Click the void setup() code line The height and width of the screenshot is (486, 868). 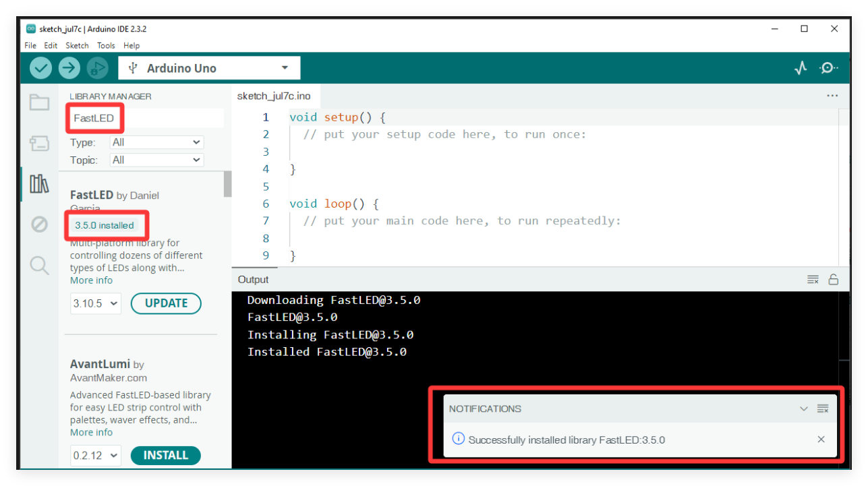click(337, 117)
